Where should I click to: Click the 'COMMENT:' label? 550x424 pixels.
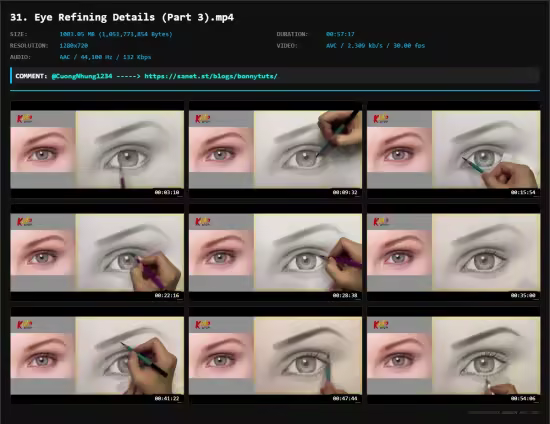(x=31, y=76)
